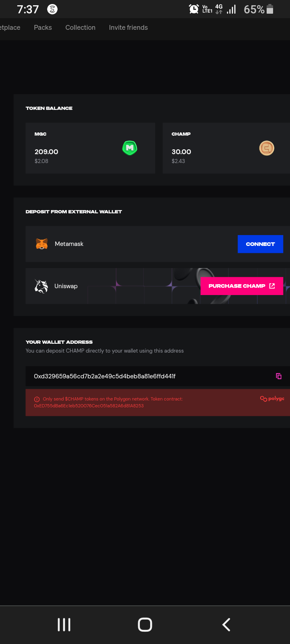The height and width of the screenshot is (644, 290).
Task: Tap the external link icon on Purchase Champ
Action: tap(272, 286)
